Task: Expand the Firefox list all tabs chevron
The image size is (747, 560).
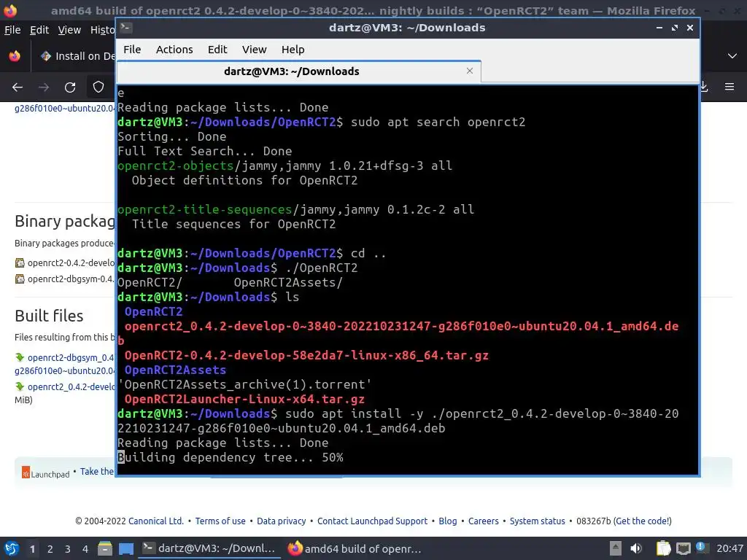Action: pyautogui.click(x=732, y=56)
